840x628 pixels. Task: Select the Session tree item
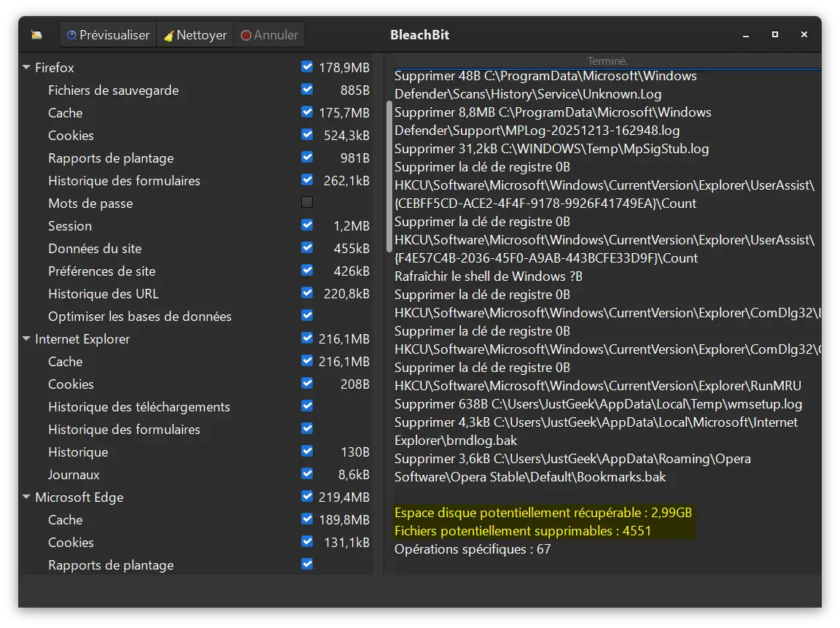click(70, 225)
